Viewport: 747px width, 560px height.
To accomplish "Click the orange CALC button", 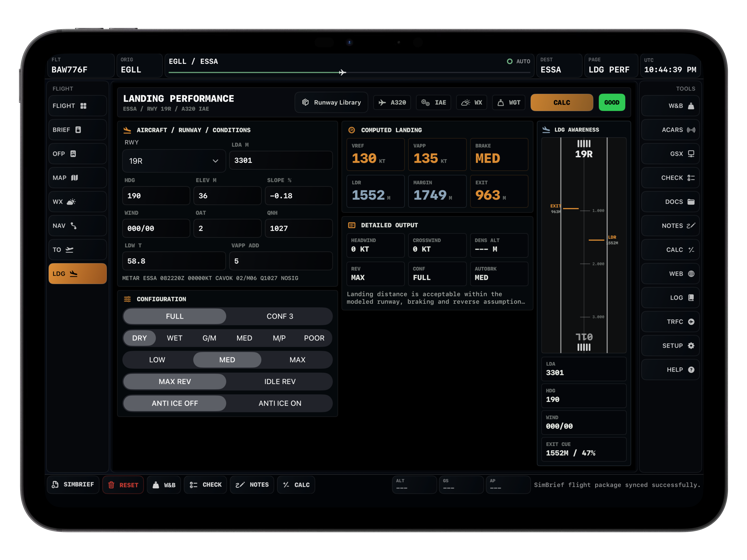I will [562, 102].
